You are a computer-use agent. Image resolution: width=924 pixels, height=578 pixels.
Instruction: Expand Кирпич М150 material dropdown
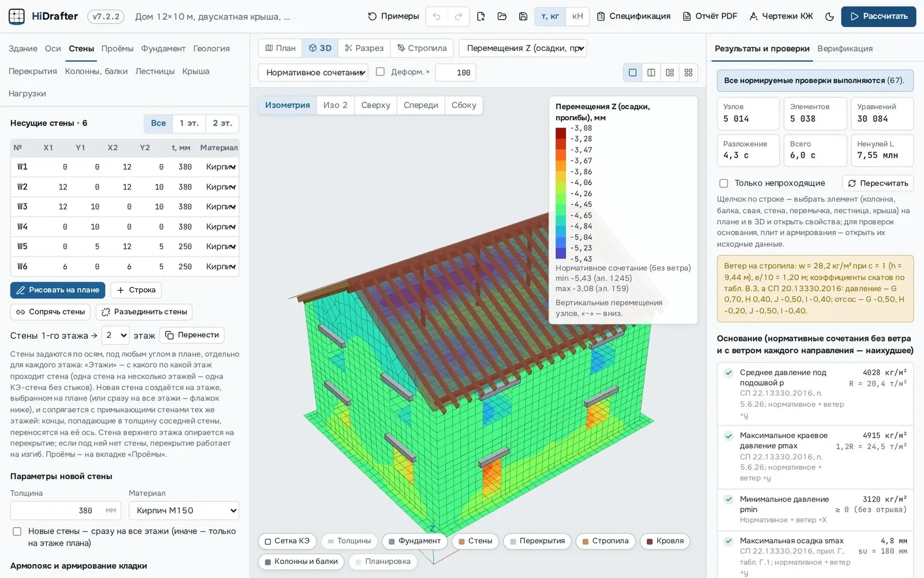tap(184, 510)
